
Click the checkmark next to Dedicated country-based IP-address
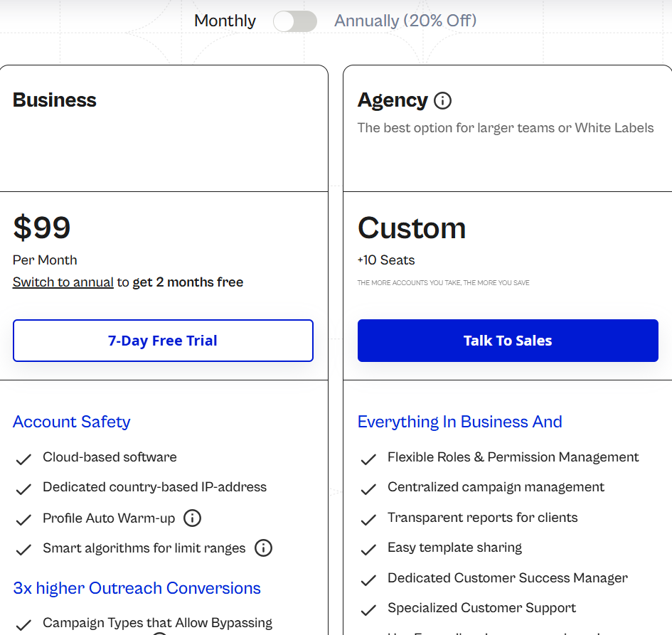[23, 489]
